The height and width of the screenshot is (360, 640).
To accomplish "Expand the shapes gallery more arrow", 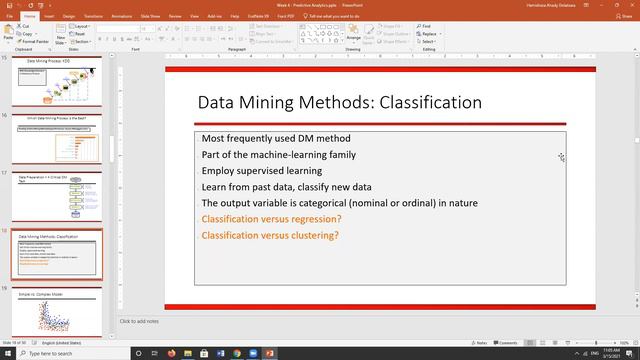I will coord(342,40).
